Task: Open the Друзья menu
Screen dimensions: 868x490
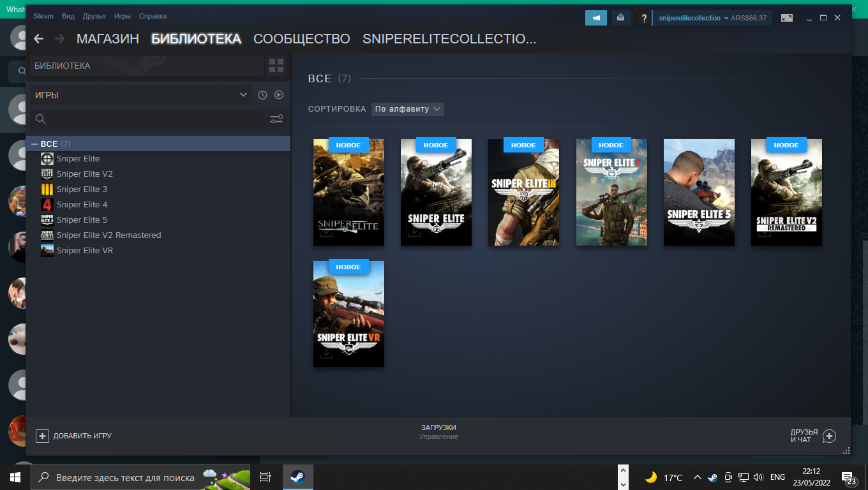Action: pyautogui.click(x=94, y=16)
